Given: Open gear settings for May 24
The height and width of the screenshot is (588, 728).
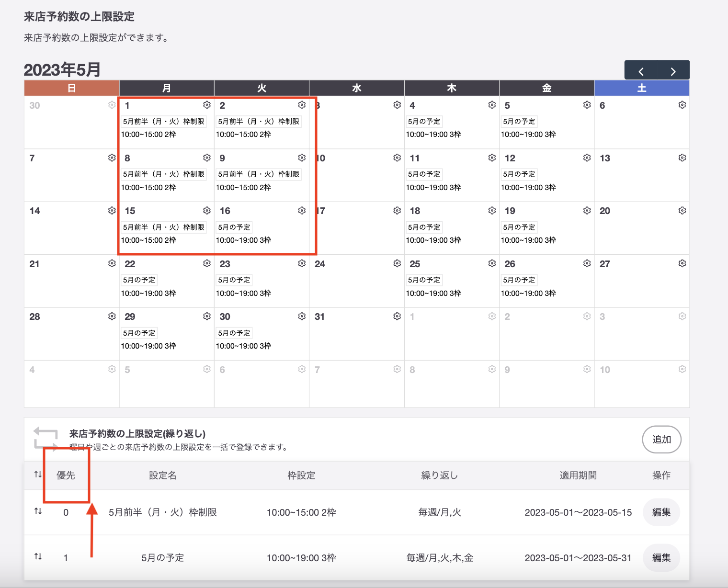Looking at the screenshot, I should coord(397,263).
